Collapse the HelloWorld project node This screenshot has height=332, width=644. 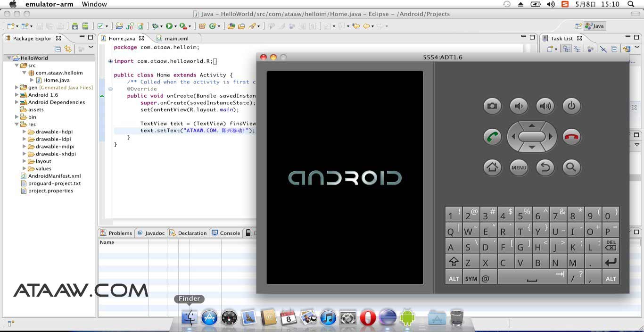coord(9,58)
